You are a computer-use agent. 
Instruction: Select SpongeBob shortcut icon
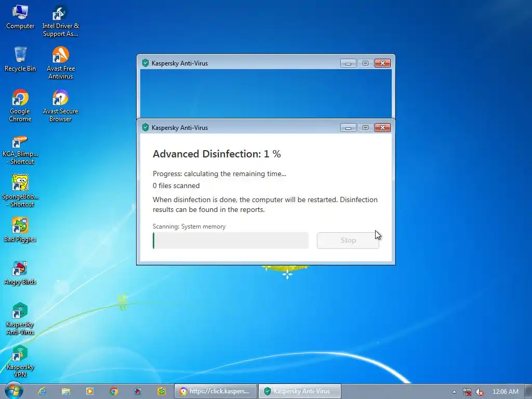click(20, 191)
